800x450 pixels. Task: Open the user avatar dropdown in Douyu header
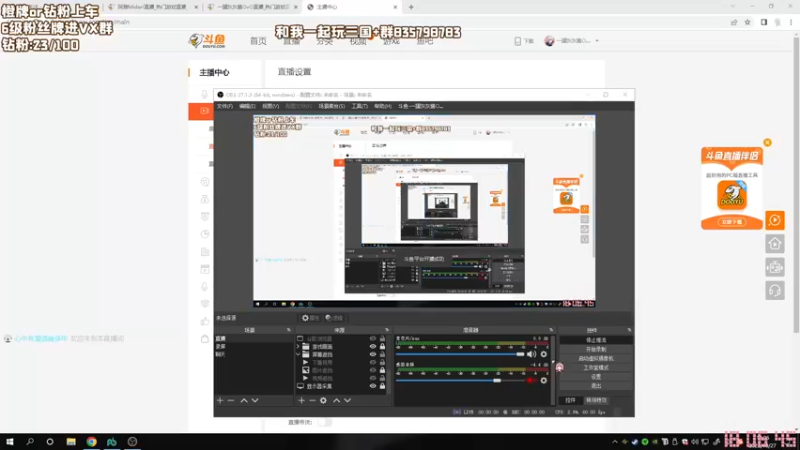[x=571, y=41]
